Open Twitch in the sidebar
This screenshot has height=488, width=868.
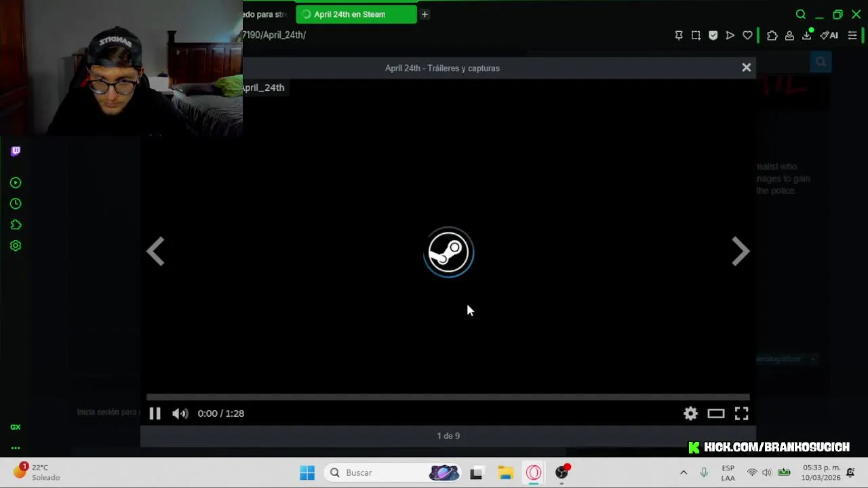point(16,151)
